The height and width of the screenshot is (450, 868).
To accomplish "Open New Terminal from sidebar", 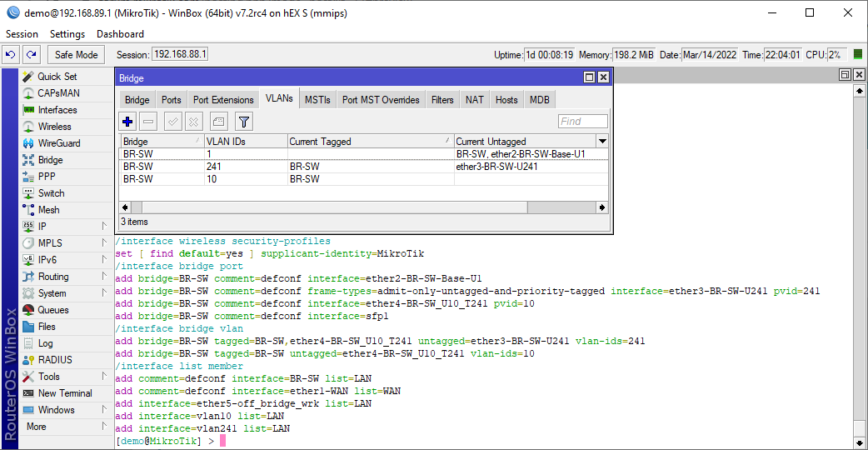I will click(64, 393).
